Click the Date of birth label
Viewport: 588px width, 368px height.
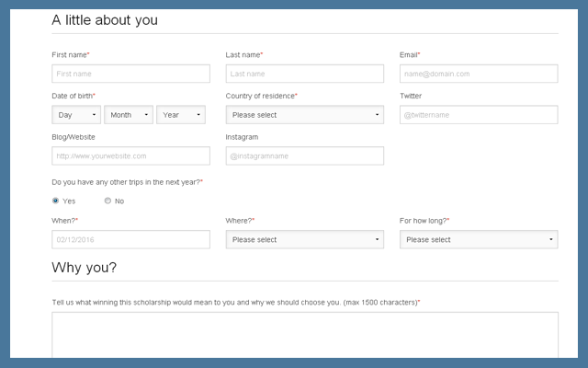(x=73, y=96)
